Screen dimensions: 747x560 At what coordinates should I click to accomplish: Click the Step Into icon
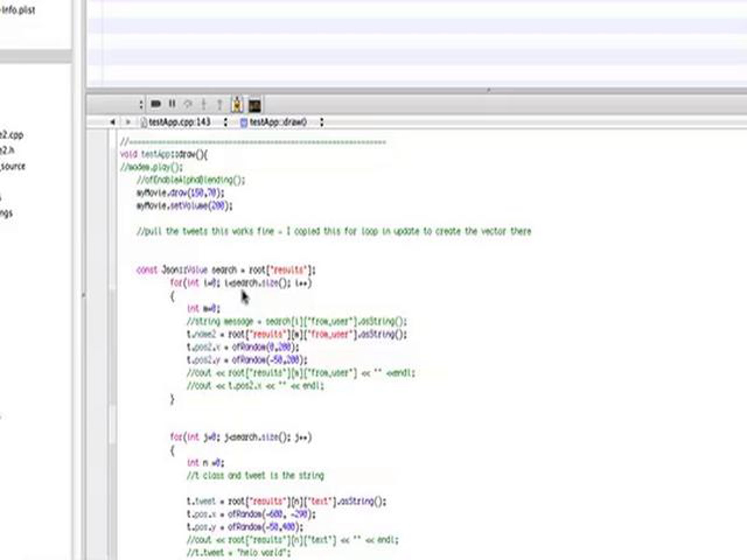(x=204, y=104)
